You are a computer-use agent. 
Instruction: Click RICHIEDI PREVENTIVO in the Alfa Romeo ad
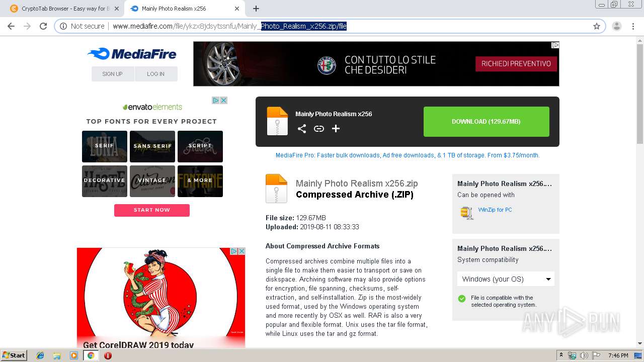516,63
